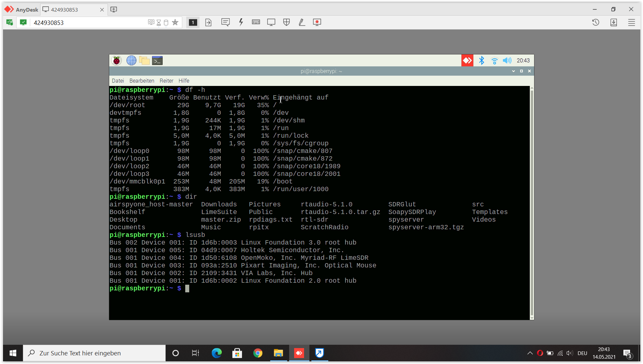
Task: Open the AnyDesk hamburger main menu
Action: pyautogui.click(x=631, y=22)
